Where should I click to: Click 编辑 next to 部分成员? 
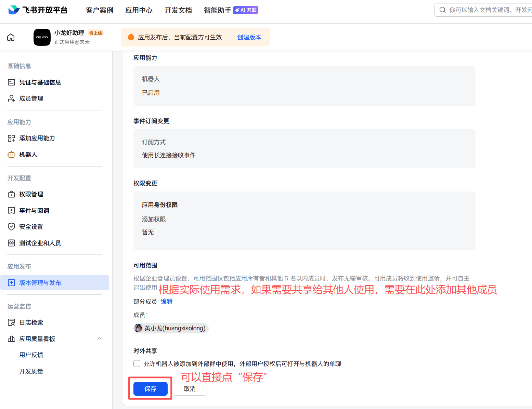(x=167, y=301)
